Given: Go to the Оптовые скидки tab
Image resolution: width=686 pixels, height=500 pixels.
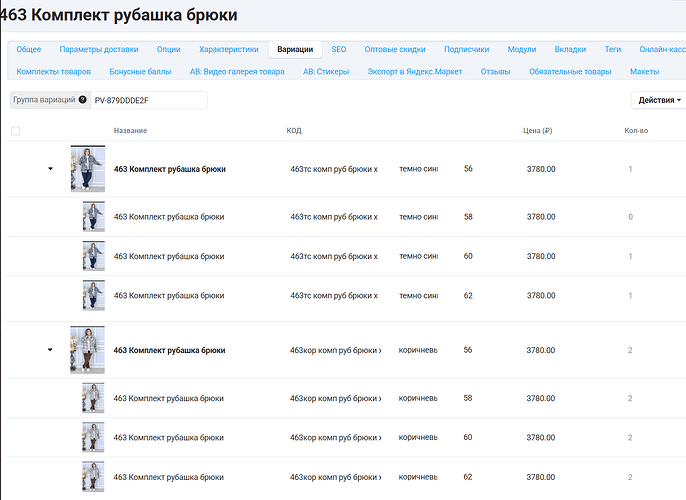Looking at the screenshot, I should pyautogui.click(x=394, y=49).
